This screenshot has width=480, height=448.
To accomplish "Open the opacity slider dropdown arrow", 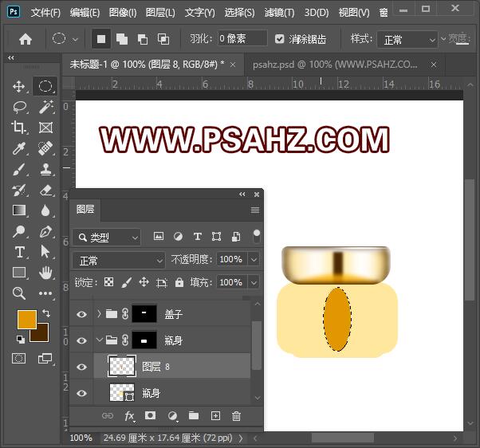I will tap(254, 260).
